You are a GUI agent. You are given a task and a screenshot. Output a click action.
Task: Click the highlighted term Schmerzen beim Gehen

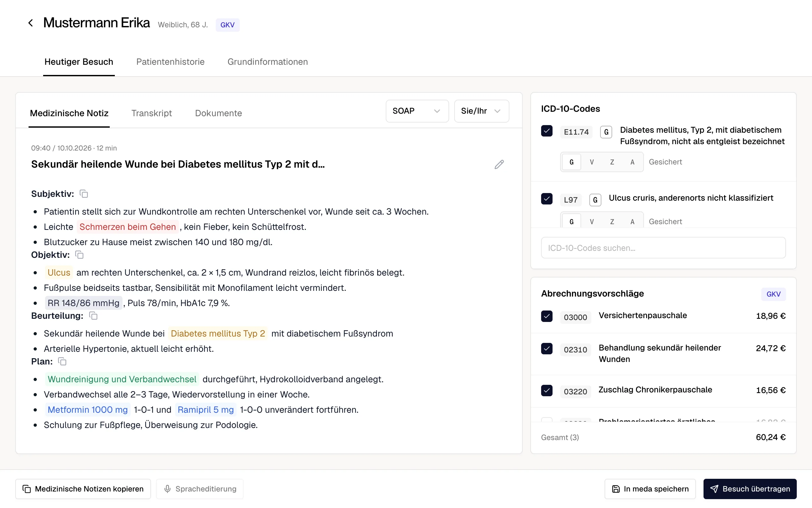pyautogui.click(x=128, y=227)
